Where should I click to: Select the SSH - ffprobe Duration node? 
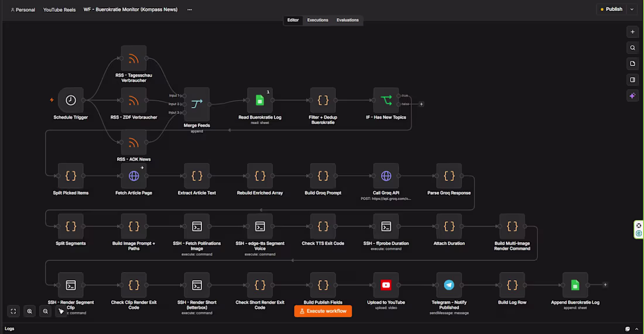[x=386, y=226]
